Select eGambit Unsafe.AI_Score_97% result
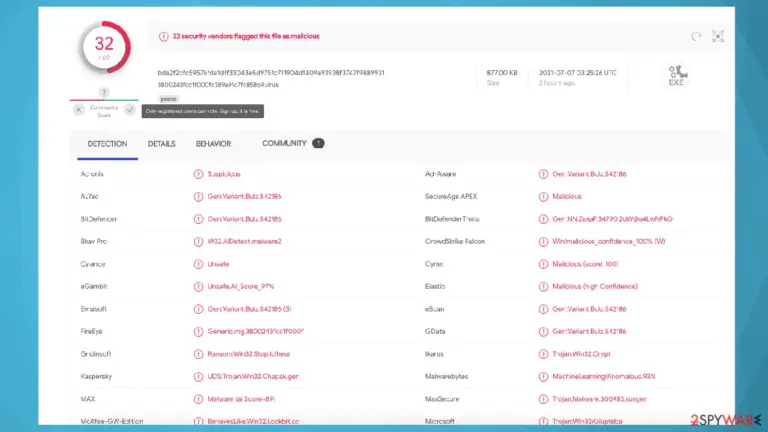This screenshot has width=768, height=432. (x=240, y=287)
